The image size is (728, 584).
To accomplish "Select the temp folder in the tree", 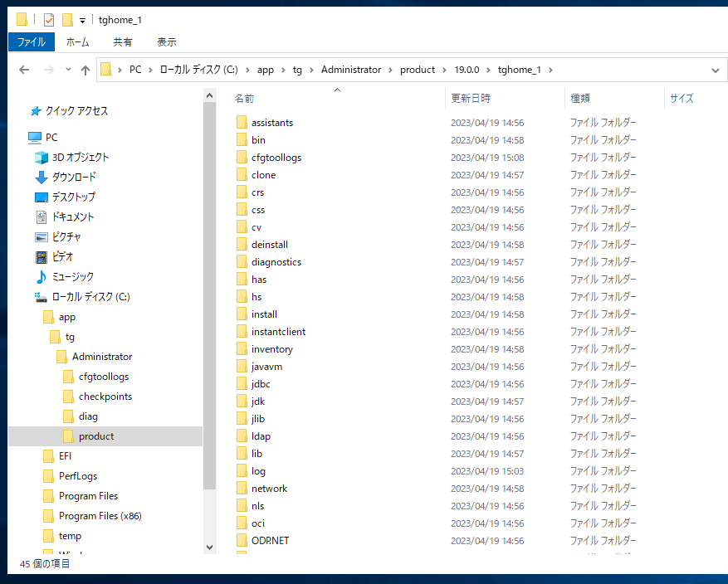I will 70,536.
